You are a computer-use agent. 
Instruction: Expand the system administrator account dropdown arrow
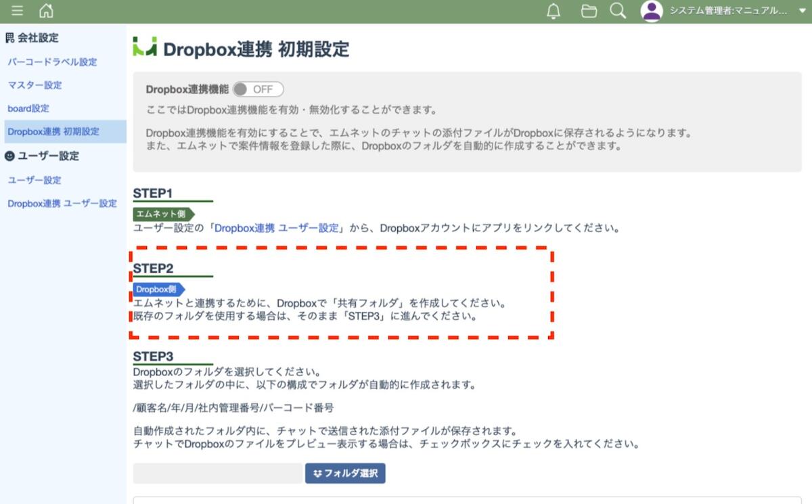pos(803,12)
